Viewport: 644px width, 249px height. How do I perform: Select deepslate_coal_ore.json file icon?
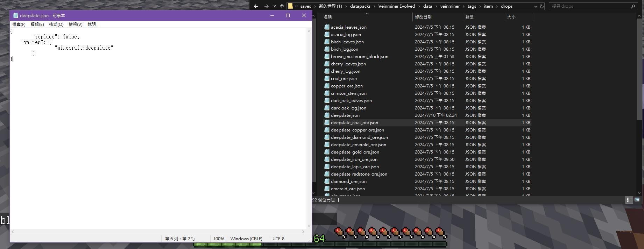327,122
